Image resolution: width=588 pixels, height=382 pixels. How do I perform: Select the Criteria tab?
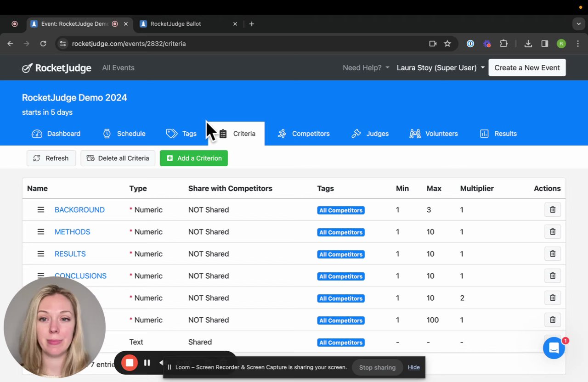pos(237,134)
